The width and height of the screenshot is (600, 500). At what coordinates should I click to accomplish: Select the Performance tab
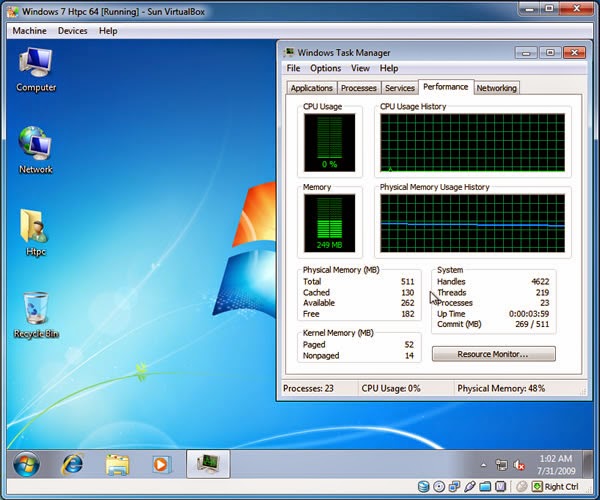coord(446,87)
